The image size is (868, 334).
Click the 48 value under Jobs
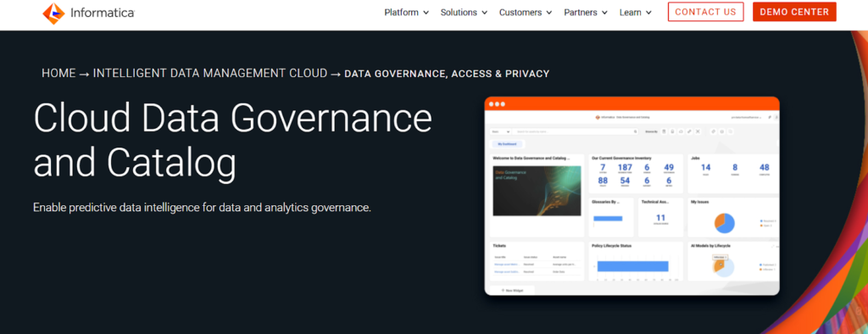point(765,168)
